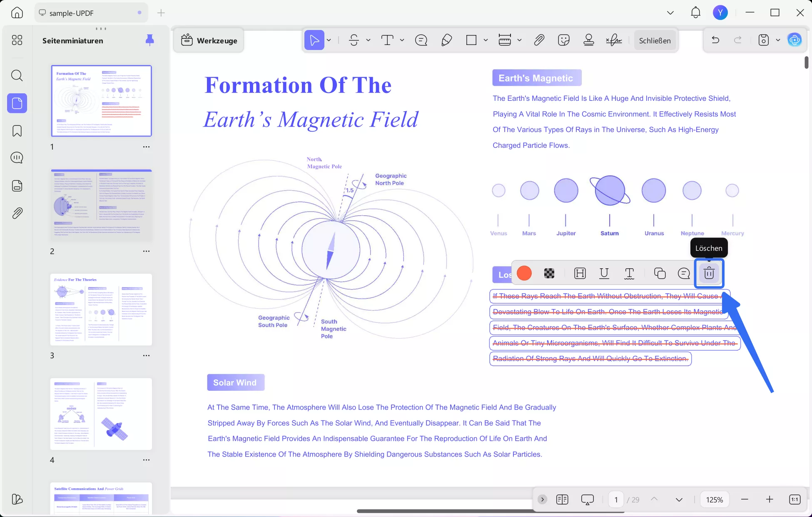Select the sticker tool icon
812x517 pixels.
[x=563, y=40]
